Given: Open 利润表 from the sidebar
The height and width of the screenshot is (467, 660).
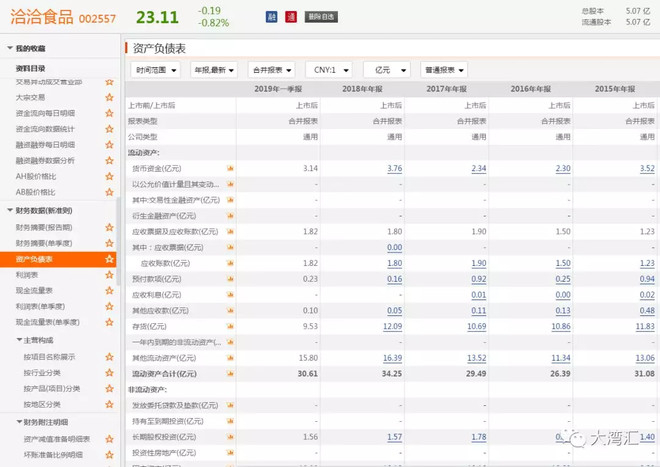Looking at the screenshot, I should 27,275.
